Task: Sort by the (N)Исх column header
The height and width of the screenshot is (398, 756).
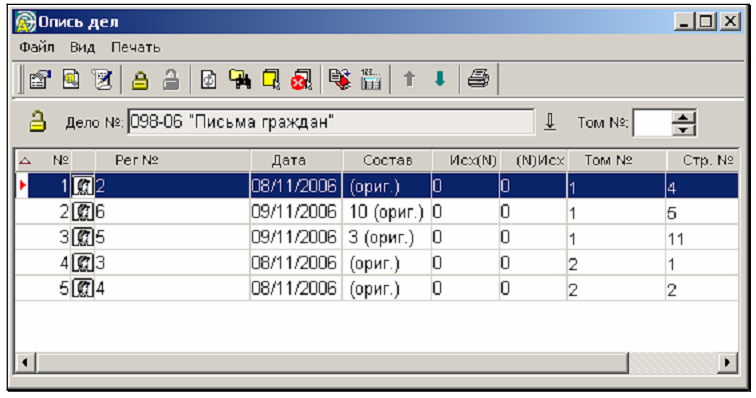Action: [x=534, y=160]
